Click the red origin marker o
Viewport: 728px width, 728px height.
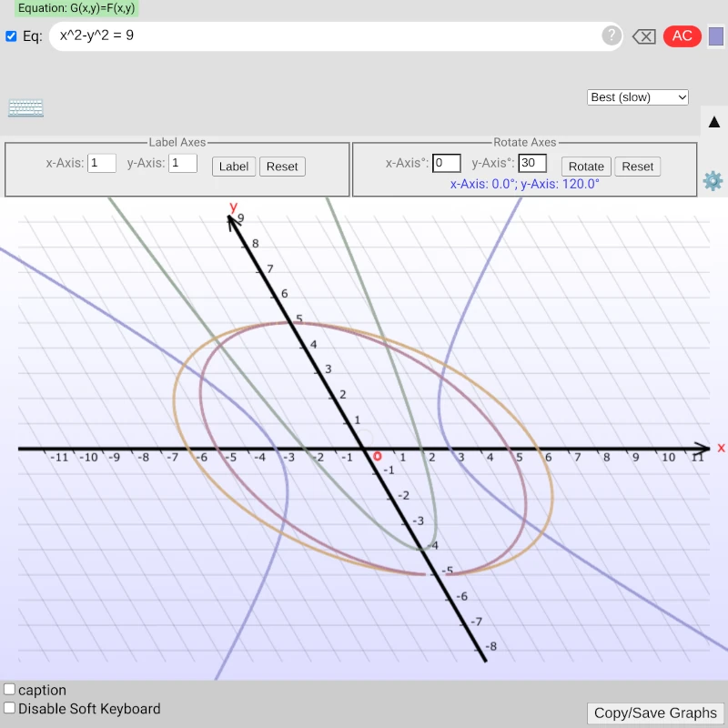coord(377,457)
